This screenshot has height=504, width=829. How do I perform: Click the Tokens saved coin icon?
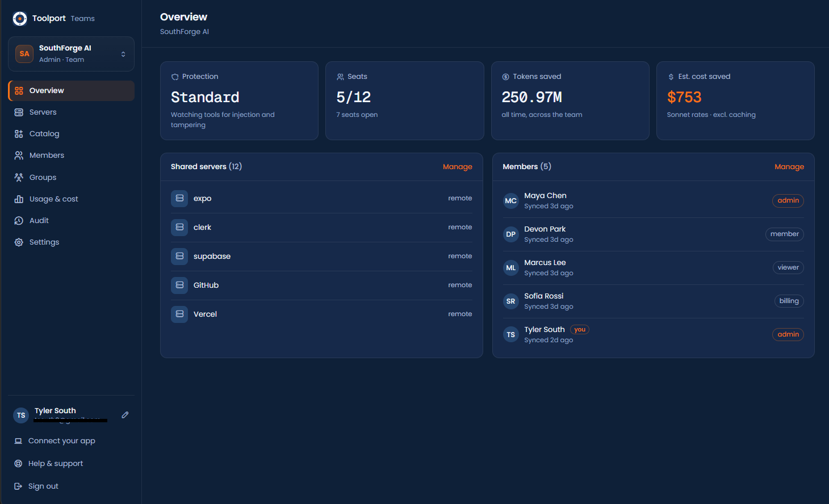point(505,77)
